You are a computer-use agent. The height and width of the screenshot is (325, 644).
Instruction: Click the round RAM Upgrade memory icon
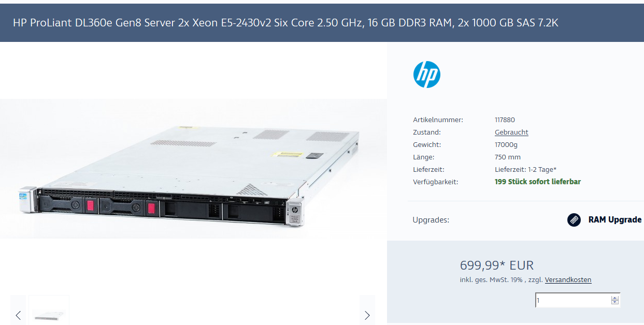click(x=574, y=220)
